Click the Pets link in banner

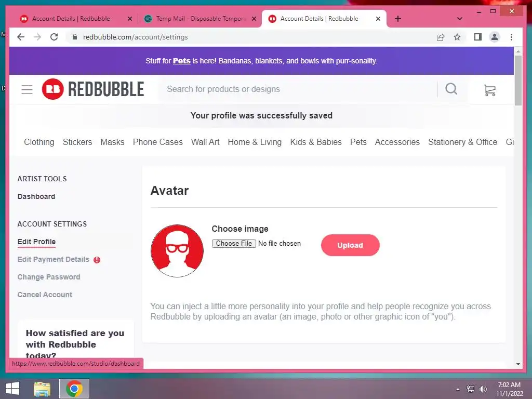(181, 61)
